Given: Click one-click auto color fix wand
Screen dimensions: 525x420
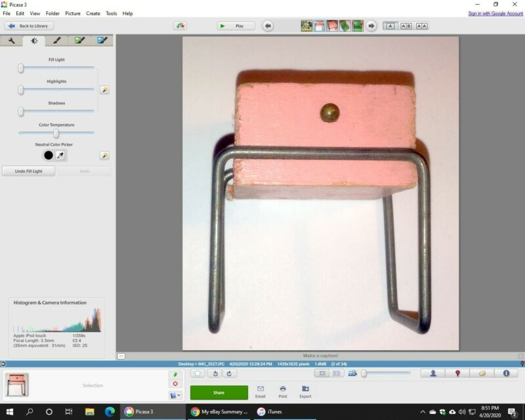Looking at the screenshot, I should pyautogui.click(x=104, y=156).
